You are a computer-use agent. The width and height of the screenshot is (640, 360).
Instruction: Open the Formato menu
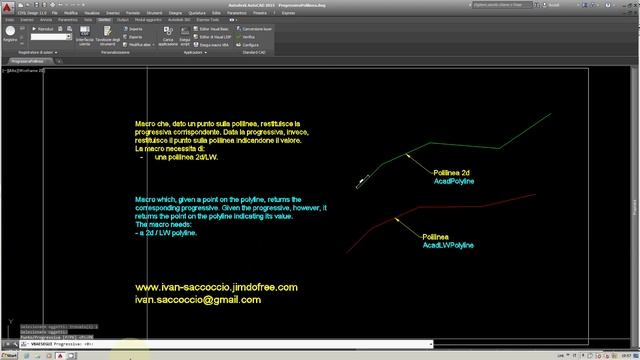click(133, 13)
